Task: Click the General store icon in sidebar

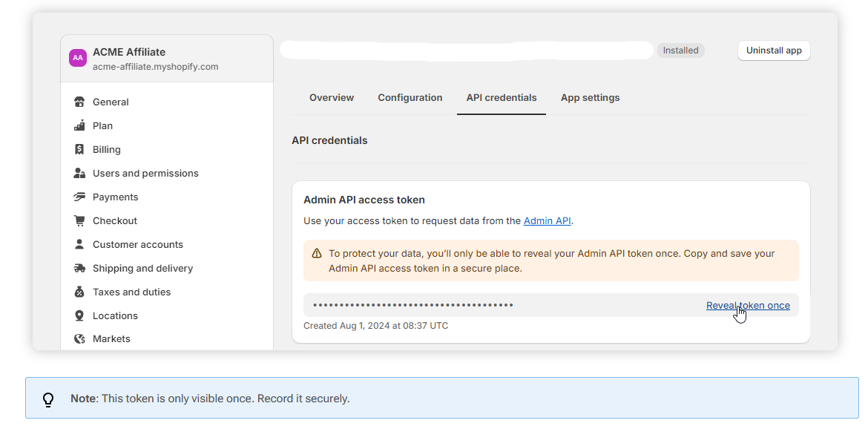Action: click(79, 102)
